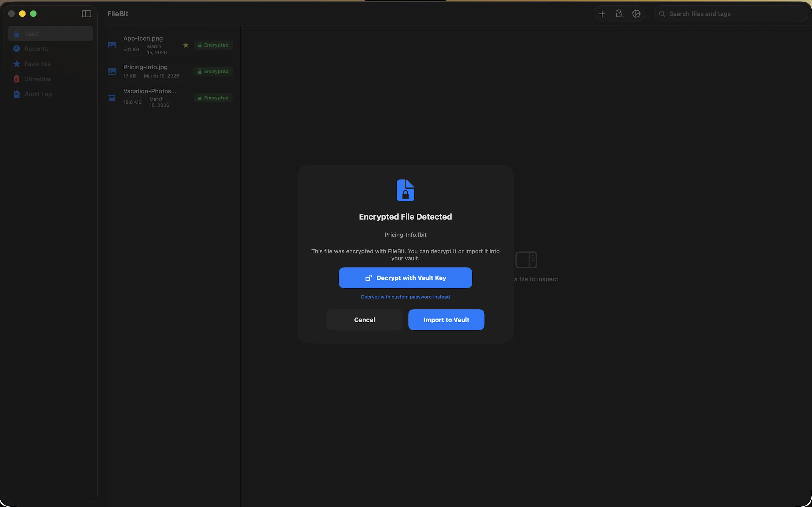
Task: Click Import to Vault
Action: point(446,319)
